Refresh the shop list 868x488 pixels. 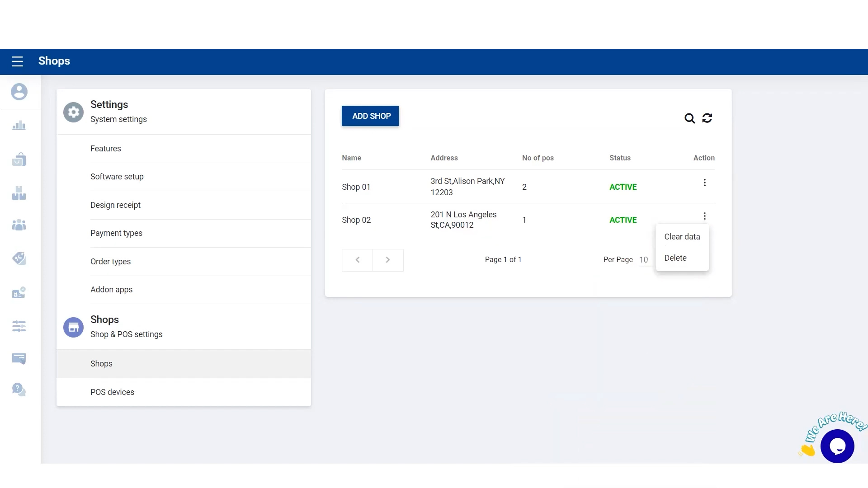(707, 118)
